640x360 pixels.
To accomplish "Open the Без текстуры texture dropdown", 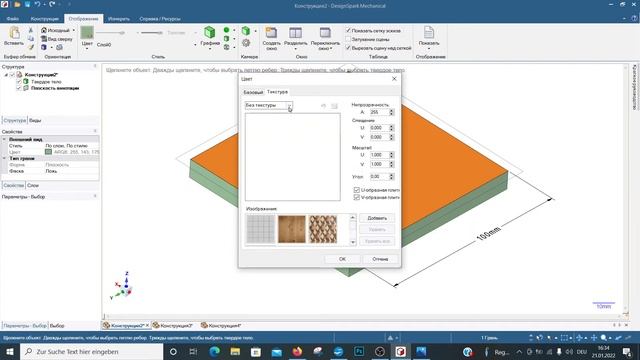I will tap(289, 106).
